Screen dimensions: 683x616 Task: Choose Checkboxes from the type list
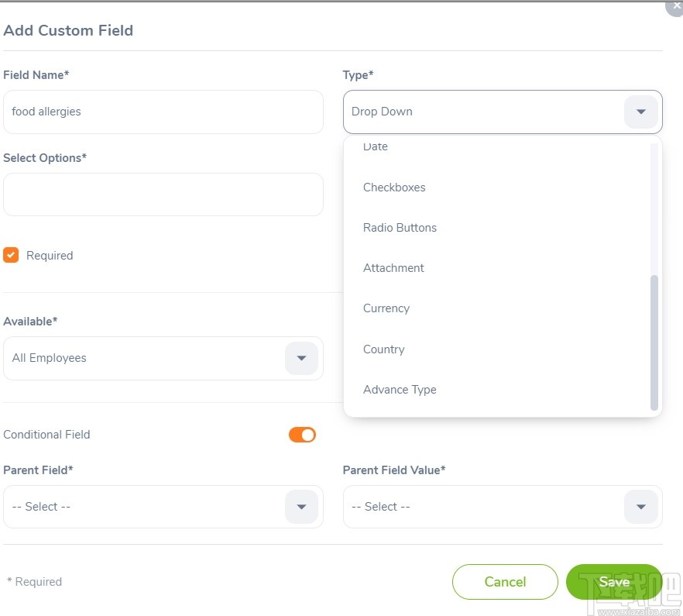coord(394,188)
